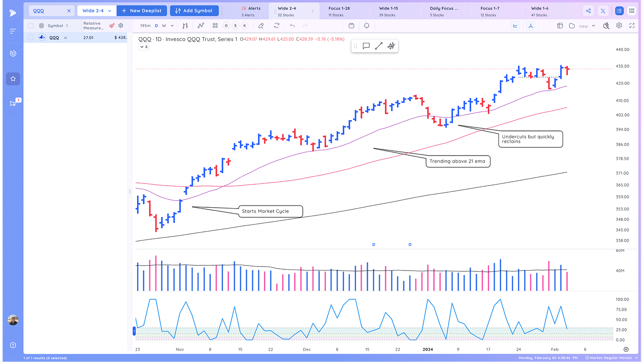Open the starred watchlists sidebar icon
The image size is (644, 362).
point(13,79)
